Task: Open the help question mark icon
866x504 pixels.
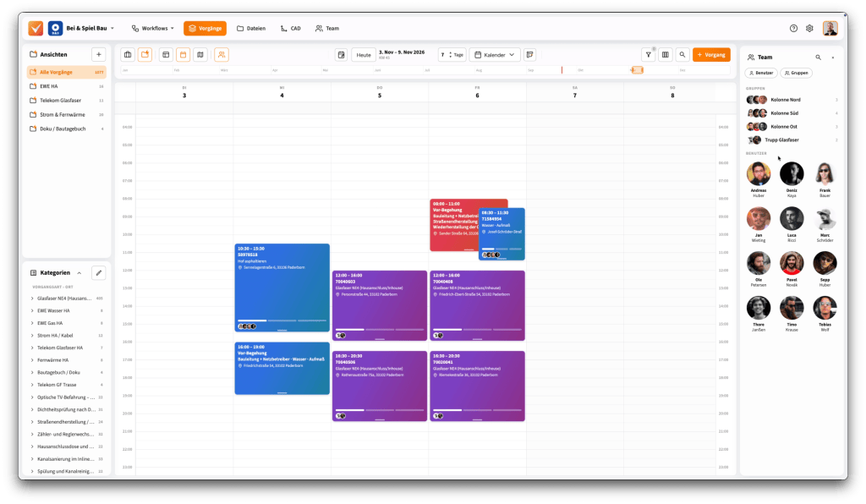Action: 793,28
